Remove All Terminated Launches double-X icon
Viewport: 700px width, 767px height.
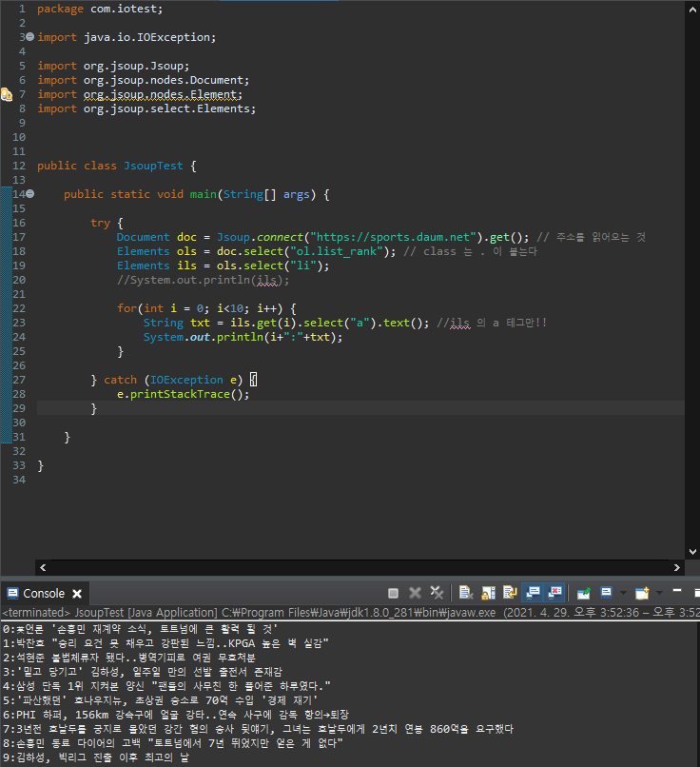437,594
